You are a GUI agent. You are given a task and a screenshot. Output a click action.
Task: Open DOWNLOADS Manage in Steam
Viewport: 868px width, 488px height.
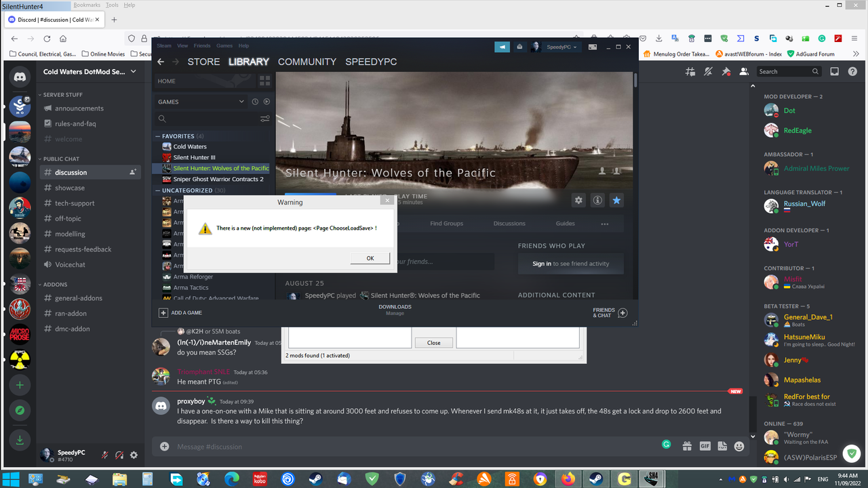click(395, 310)
